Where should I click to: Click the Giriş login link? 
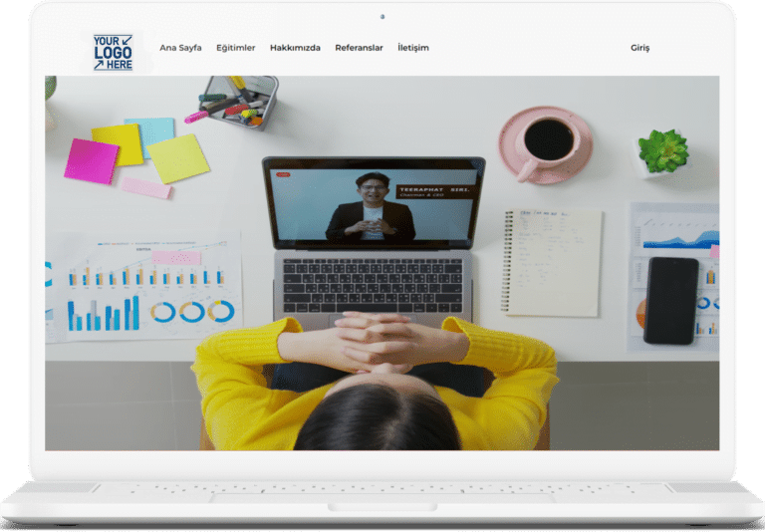[640, 48]
